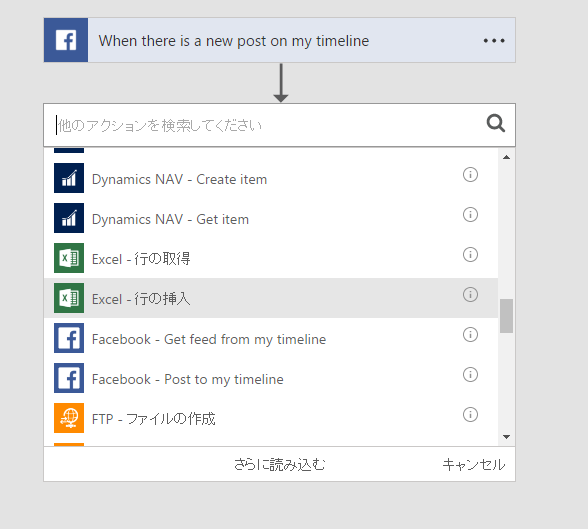Click Excel icon beside 行の挿入
This screenshot has width=588, height=529.
click(69, 298)
